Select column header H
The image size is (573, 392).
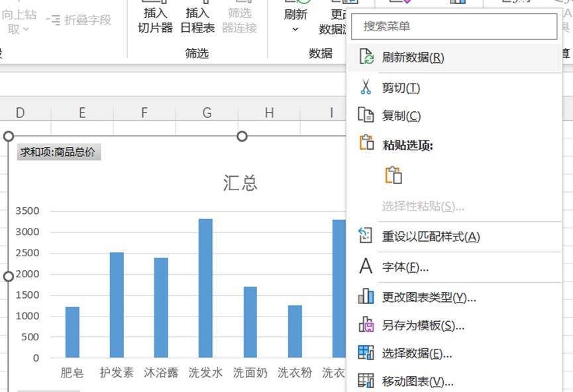coord(269,113)
